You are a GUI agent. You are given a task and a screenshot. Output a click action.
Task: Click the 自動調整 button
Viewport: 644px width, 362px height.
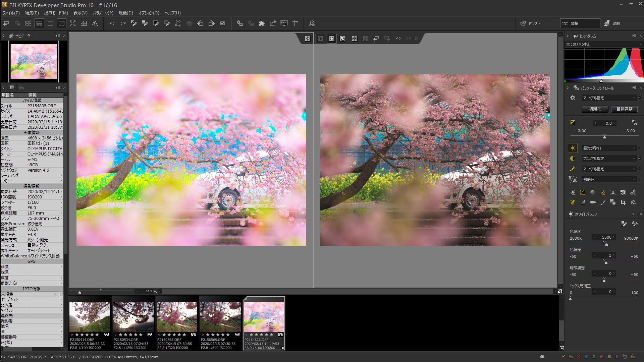coord(624,109)
